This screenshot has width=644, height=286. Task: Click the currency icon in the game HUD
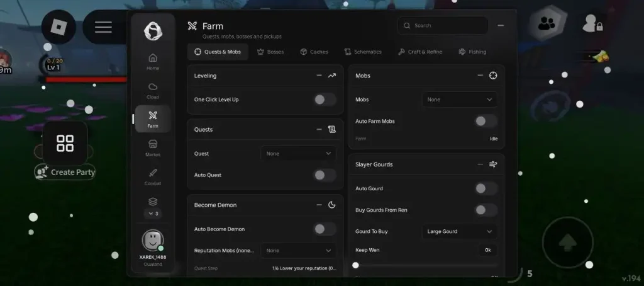coord(600,56)
